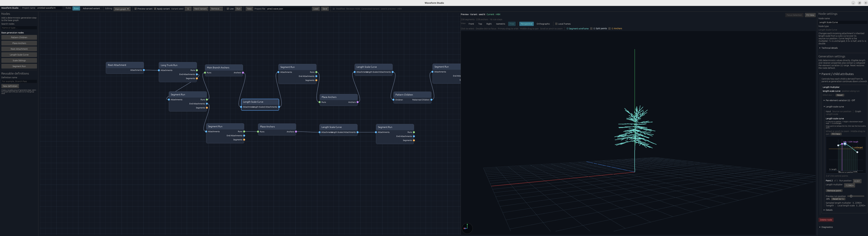Switch preview to Right view
The height and width of the screenshot is (236, 868).
(x=489, y=24)
